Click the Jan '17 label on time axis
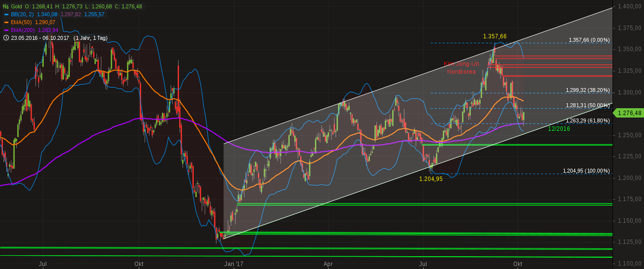 [x=234, y=264]
